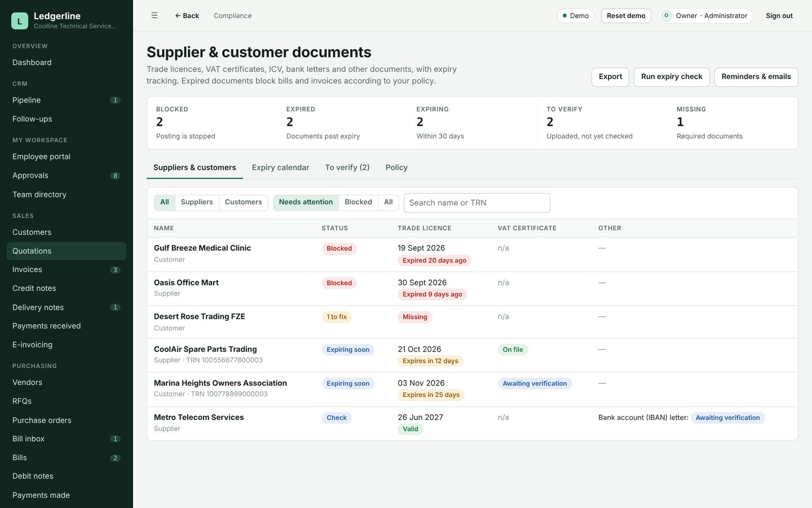Open the Policy tab
Screen dimensions: 812x508
pyautogui.click(x=396, y=168)
